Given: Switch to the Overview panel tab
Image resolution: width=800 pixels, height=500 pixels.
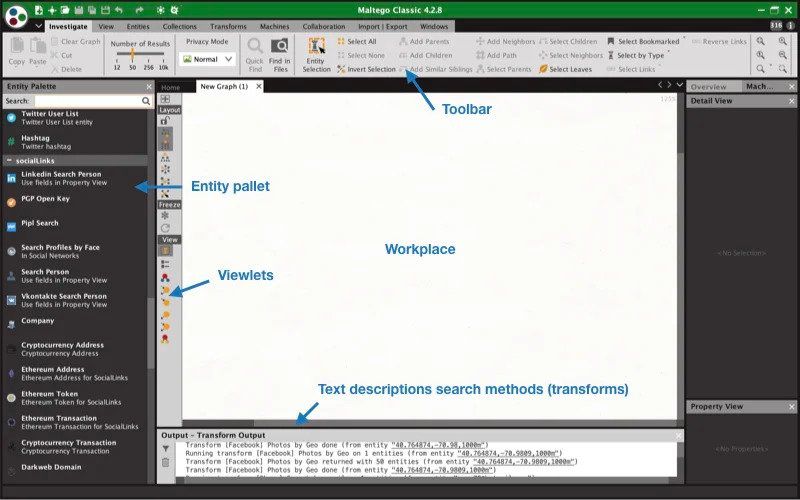Looking at the screenshot, I should (709, 87).
